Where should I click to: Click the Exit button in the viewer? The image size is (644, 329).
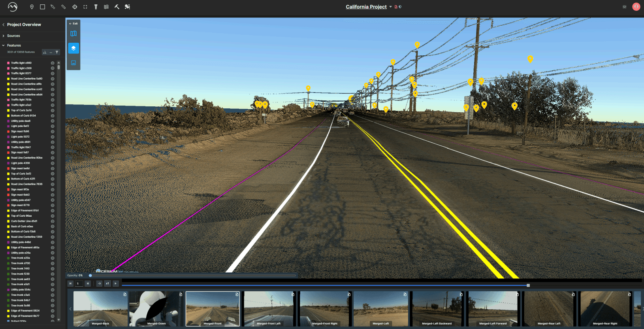click(x=73, y=24)
